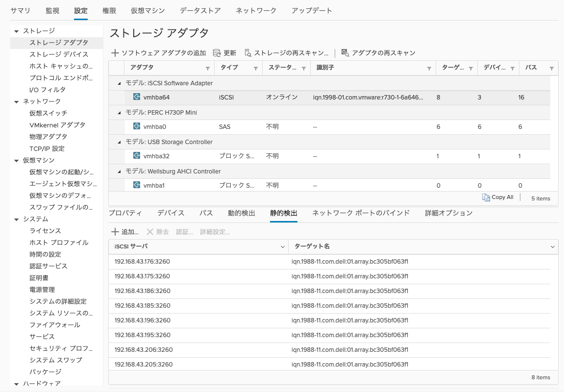Switch to the サマリ tab
The width and height of the screenshot is (564, 392).
click(x=21, y=11)
